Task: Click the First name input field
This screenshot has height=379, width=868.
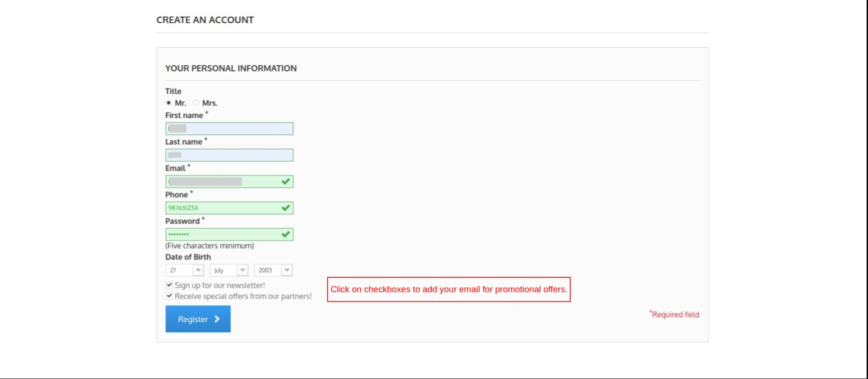Action: [x=229, y=129]
